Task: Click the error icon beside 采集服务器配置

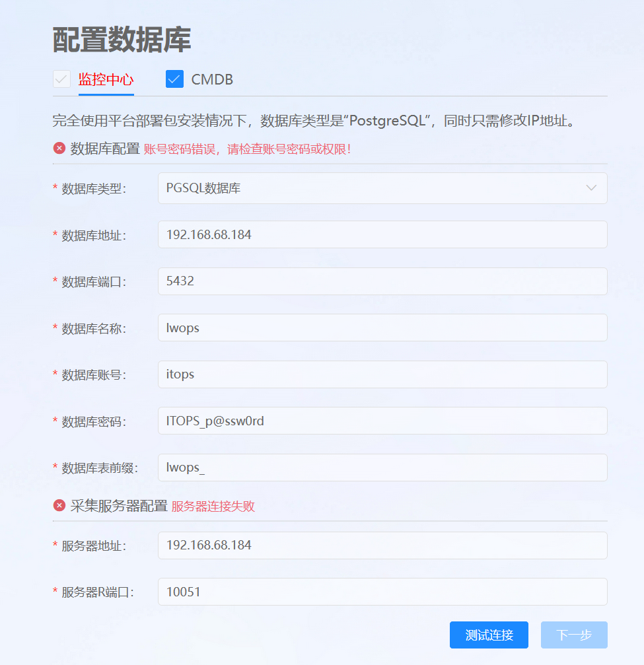Action: [59, 506]
